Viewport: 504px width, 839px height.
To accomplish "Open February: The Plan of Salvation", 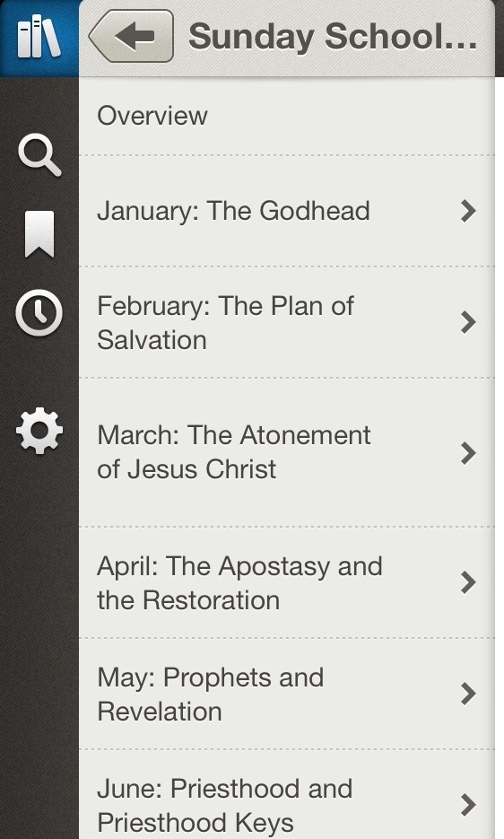I will [287, 323].
